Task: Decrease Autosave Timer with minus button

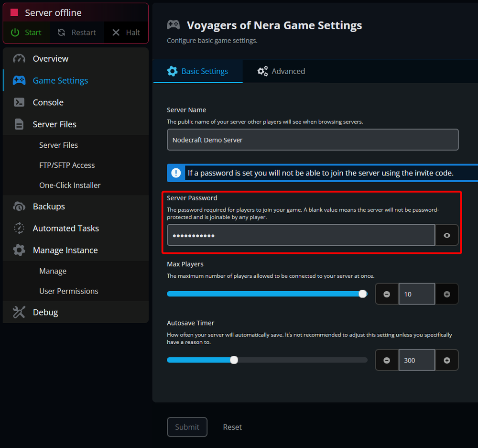Action: pos(387,360)
